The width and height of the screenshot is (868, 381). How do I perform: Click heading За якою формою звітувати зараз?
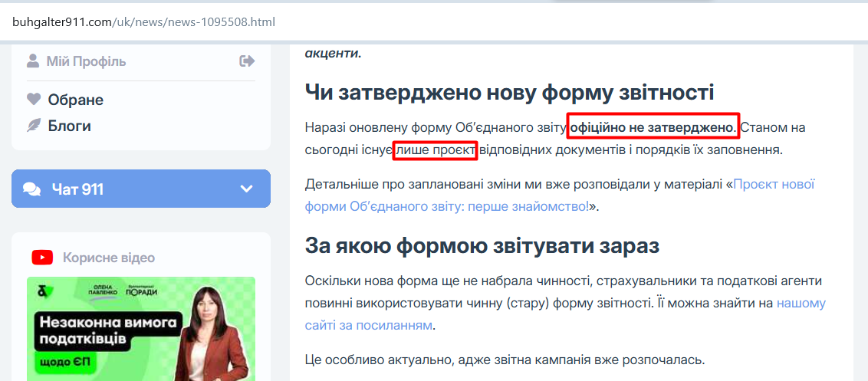pyautogui.click(x=482, y=245)
